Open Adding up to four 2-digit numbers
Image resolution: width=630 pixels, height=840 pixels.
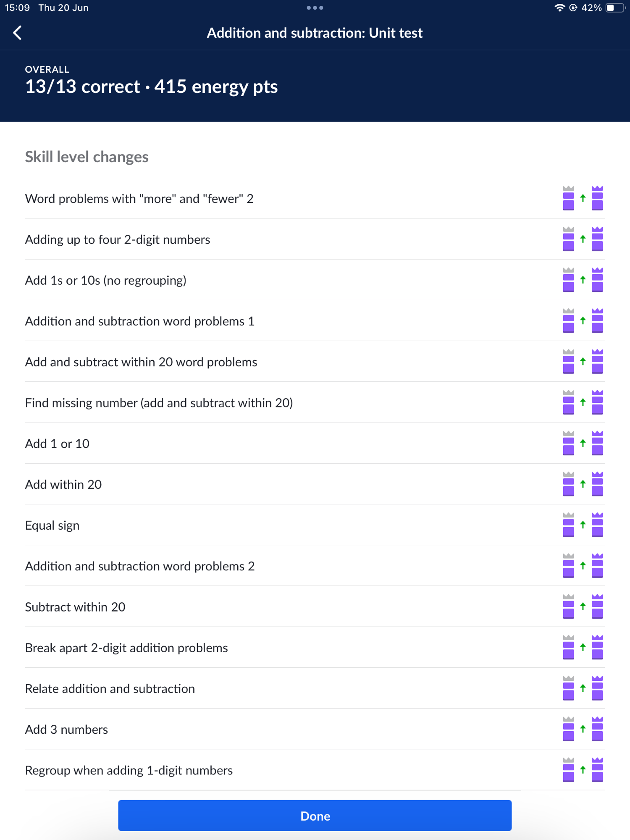pos(118,239)
